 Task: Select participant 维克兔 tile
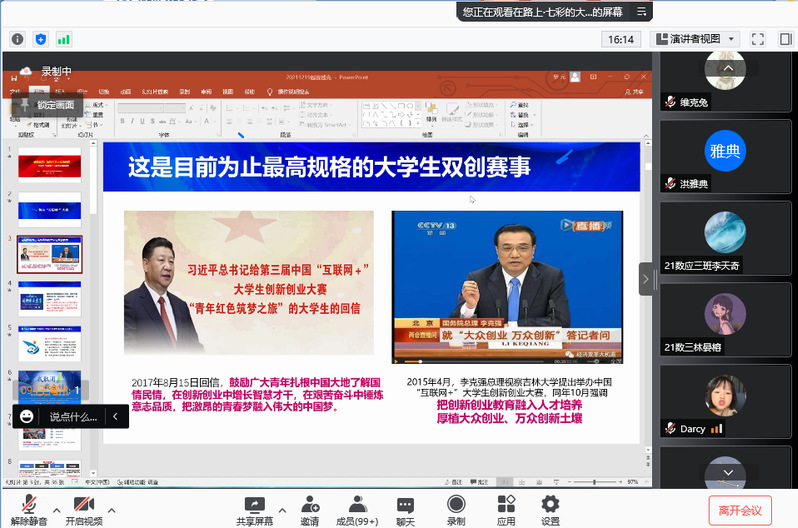[725, 81]
